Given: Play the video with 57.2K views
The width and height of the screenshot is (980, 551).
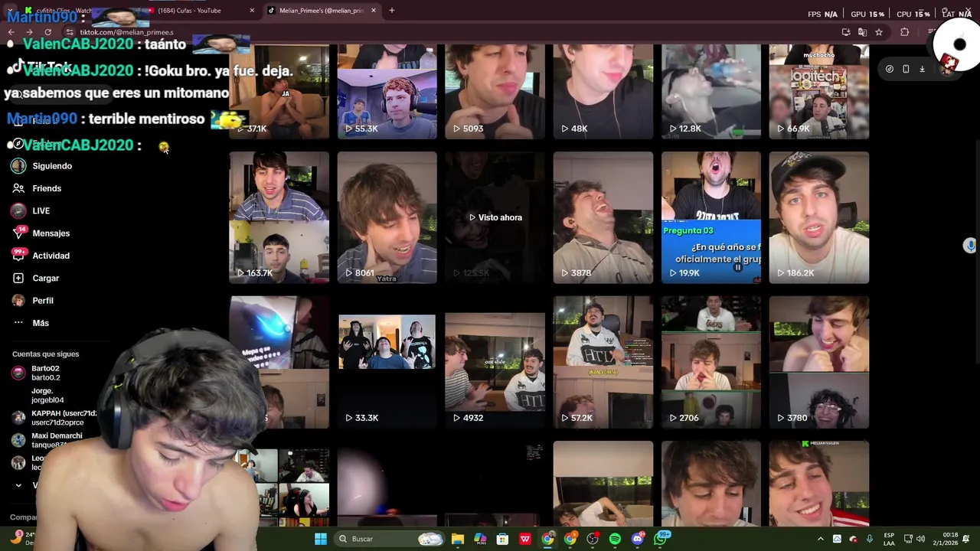Looking at the screenshot, I should pos(603,363).
